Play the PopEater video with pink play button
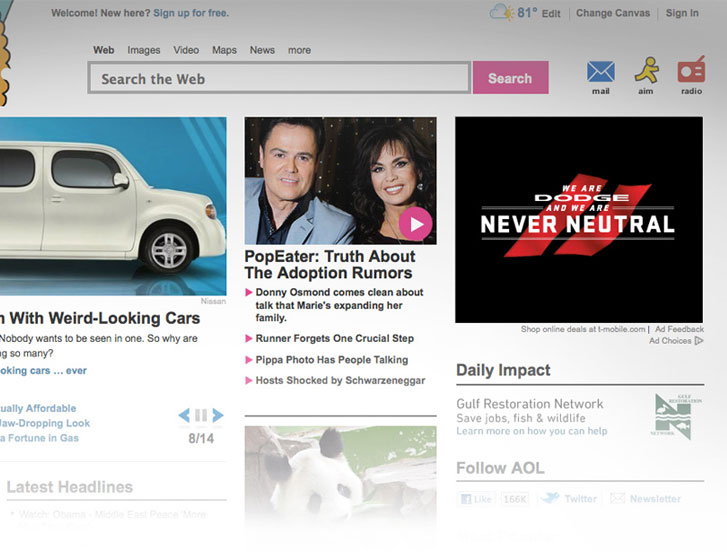 click(415, 223)
